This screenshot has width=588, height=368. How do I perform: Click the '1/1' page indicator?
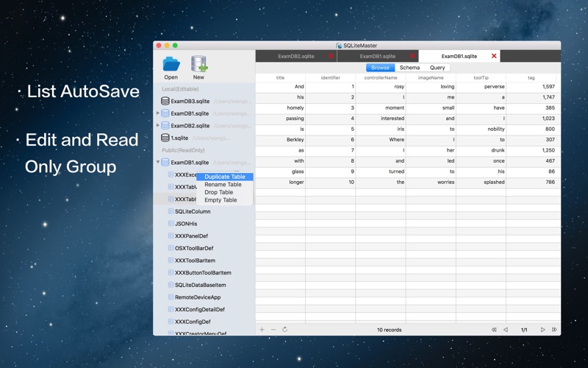pos(524,330)
